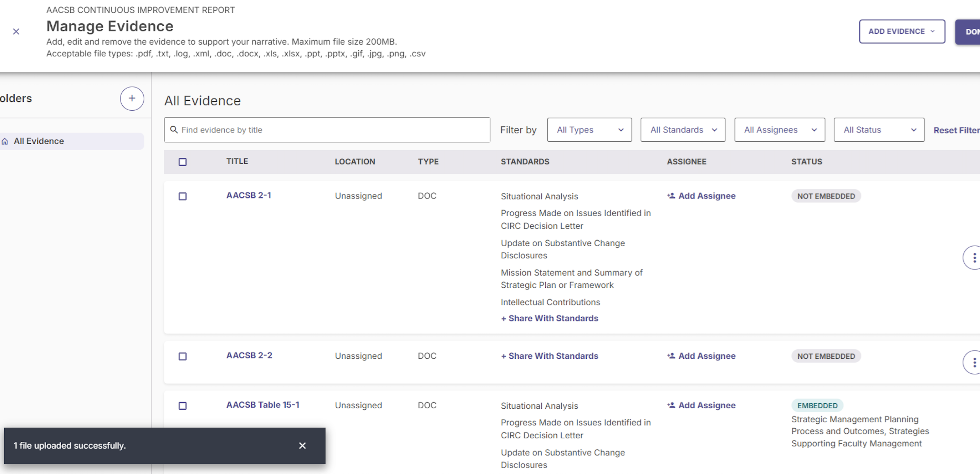Viewport: 980px width, 474px height.
Task: Open the AACSB Table 15-1 evidence title
Action: point(263,405)
